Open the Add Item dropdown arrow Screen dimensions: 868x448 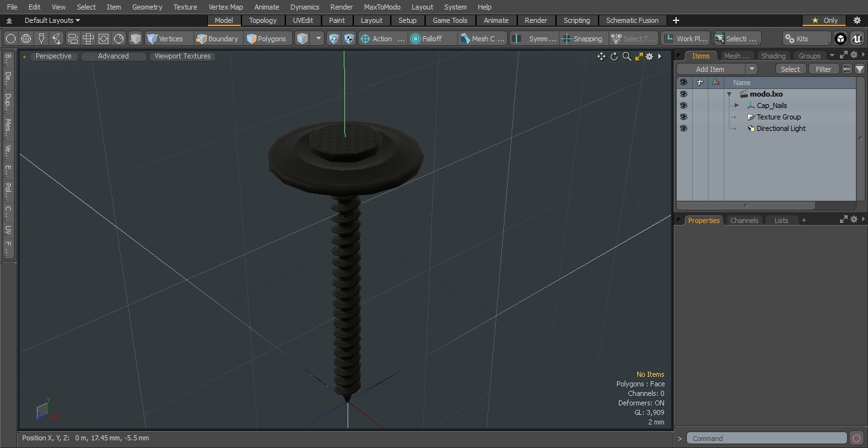[752, 69]
